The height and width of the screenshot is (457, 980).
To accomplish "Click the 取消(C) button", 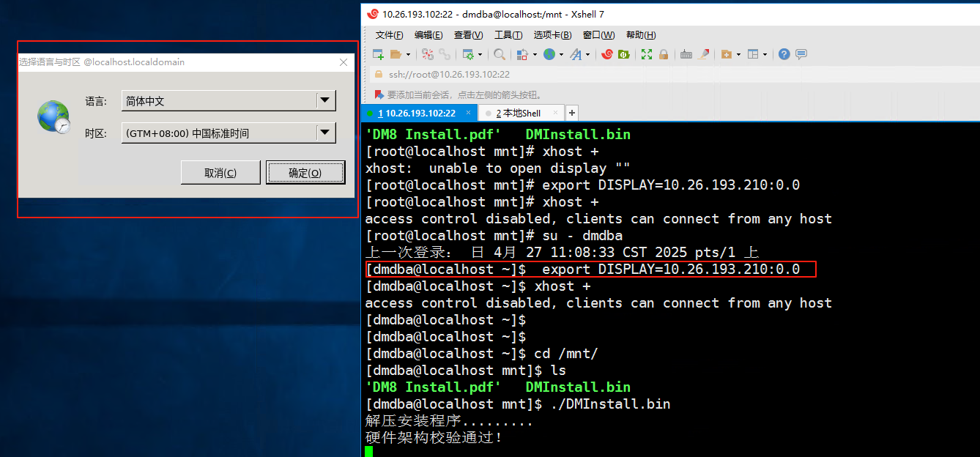I will 220,173.
